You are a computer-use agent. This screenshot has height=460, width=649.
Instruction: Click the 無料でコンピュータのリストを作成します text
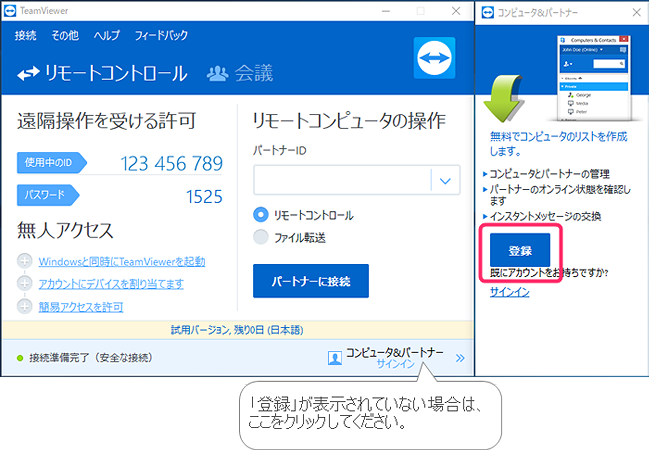[558, 144]
